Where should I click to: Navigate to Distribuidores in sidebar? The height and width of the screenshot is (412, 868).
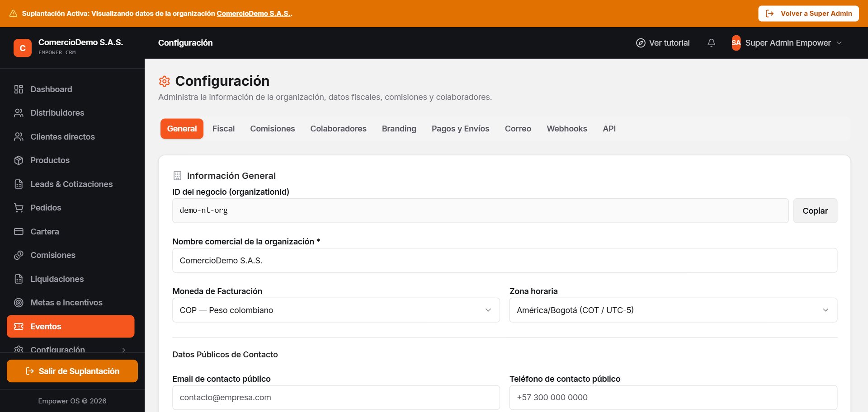pos(71,113)
